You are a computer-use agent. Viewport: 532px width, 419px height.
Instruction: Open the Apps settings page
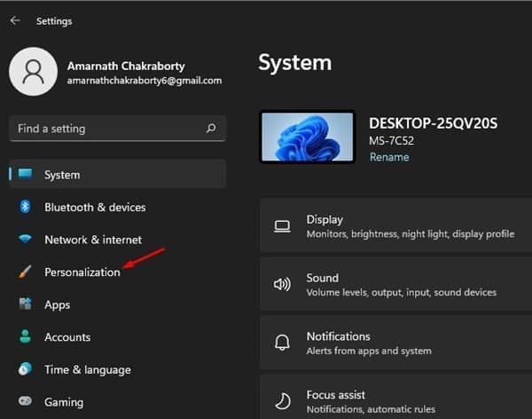(58, 304)
